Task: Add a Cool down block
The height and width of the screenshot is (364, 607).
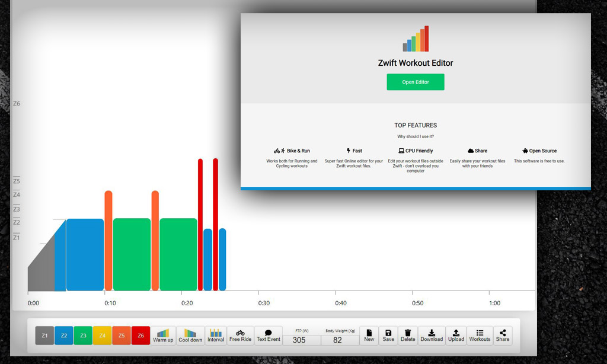Action: pos(190,336)
